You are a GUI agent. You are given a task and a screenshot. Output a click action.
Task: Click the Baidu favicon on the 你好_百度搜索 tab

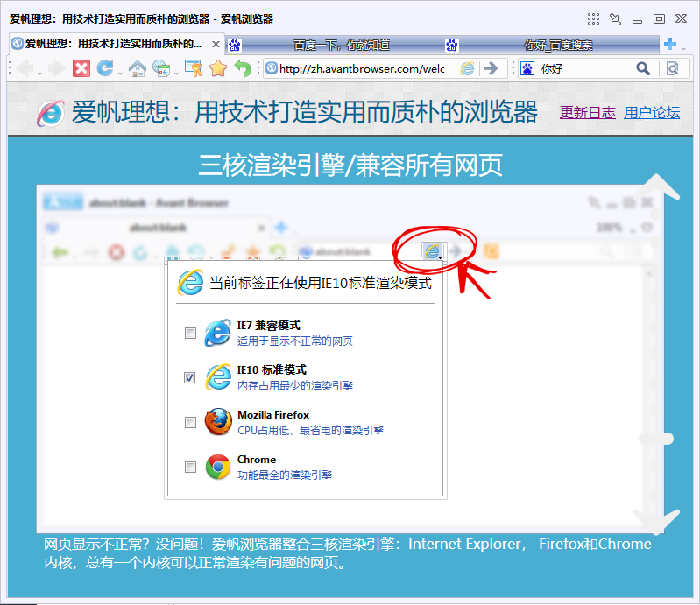tap(452, 45)
